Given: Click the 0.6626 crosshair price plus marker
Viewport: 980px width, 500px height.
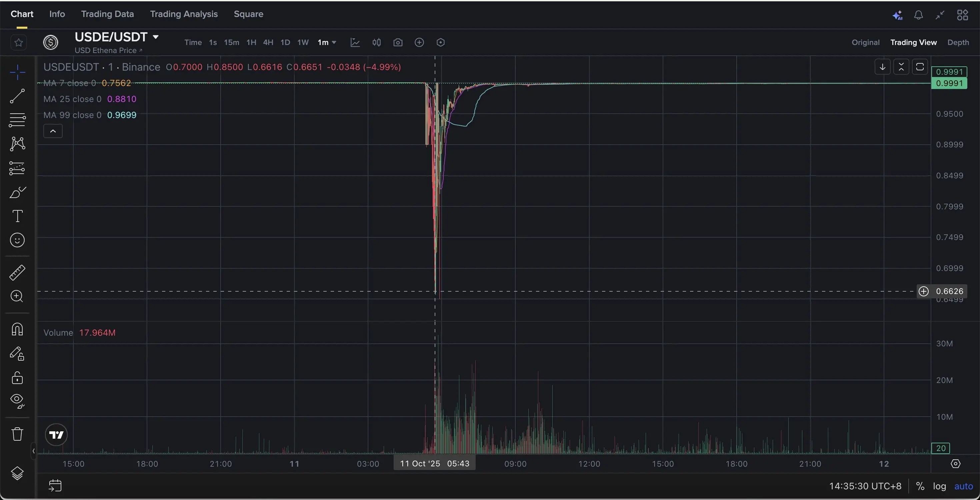Looking at the screenshot, I should 923,291.
